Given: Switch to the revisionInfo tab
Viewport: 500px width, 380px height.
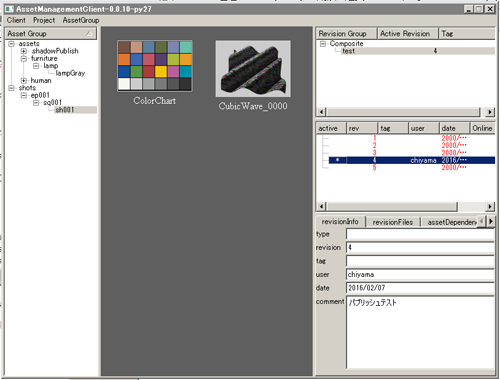Looking at the screenshot, I should pyautogui.click(x=340, y=222).
